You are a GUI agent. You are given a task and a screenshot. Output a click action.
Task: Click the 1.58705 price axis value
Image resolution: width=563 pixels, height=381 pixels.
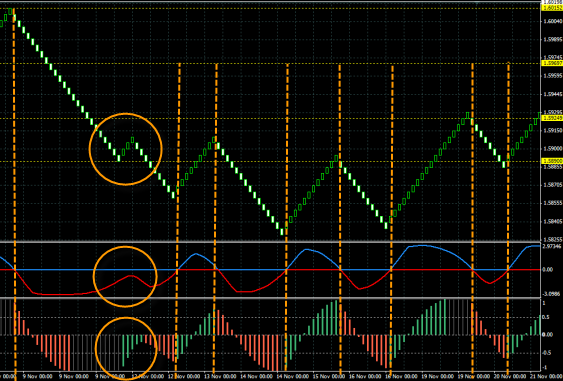553,185
